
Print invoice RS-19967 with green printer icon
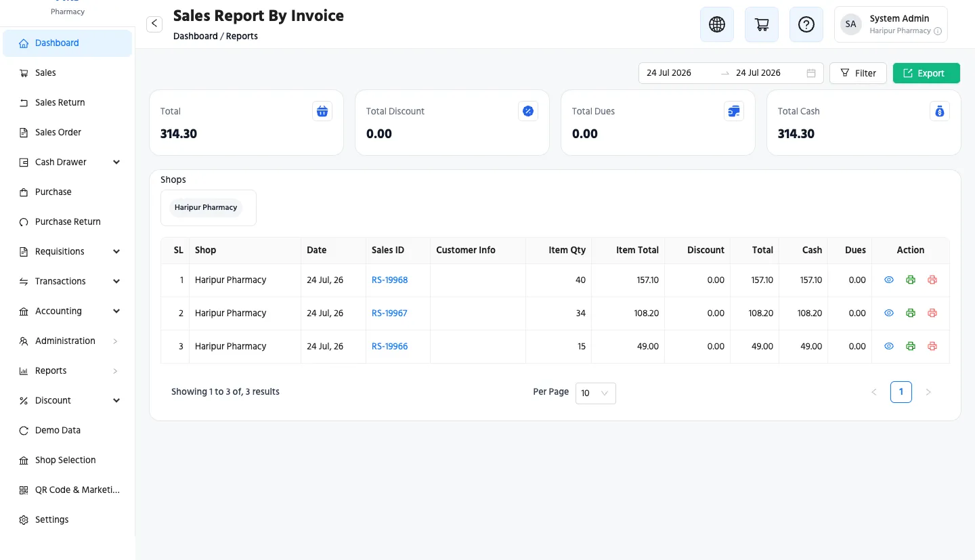pos(911,313)
